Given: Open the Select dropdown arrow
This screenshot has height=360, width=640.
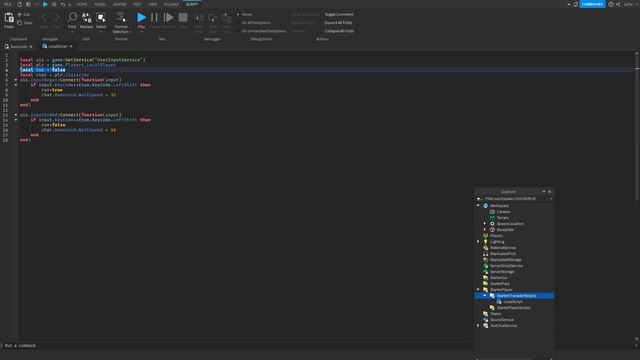Looking at the screenshot, I should [101, 32].
